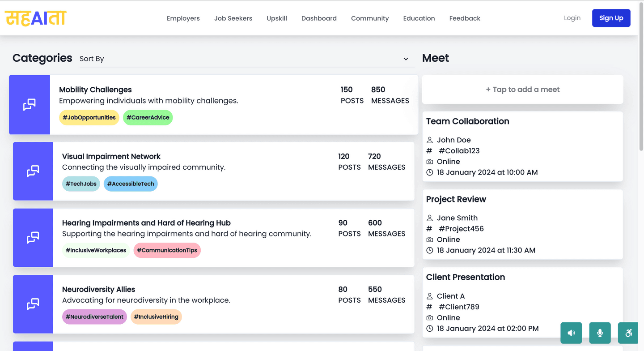Screen dimensions: 644x351
Task: Navigate to Dashboard
Action: [319, 18]
